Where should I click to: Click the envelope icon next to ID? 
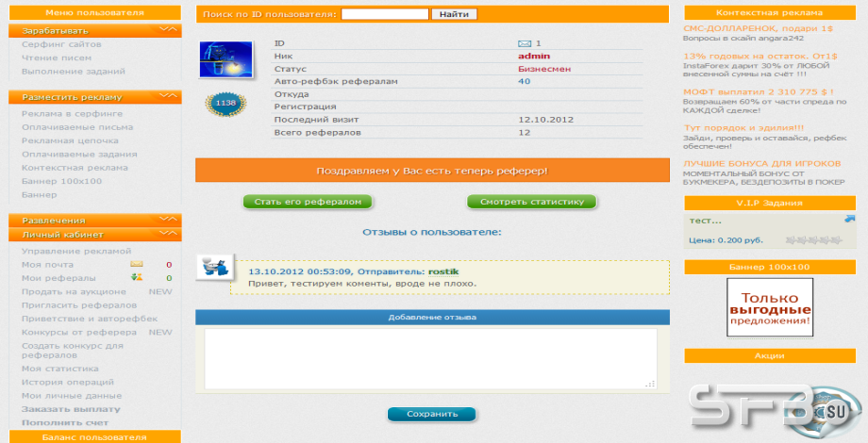tap(525, 43)
